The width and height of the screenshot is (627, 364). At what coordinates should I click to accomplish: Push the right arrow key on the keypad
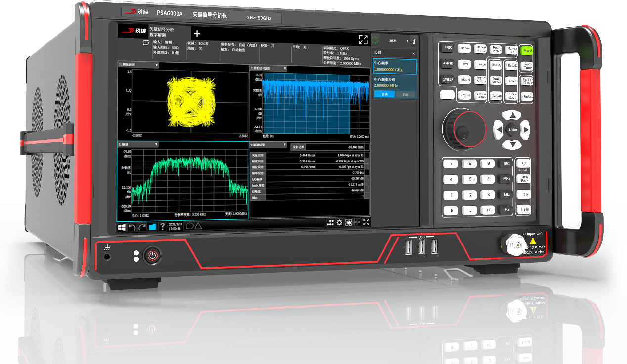(526, 130)
